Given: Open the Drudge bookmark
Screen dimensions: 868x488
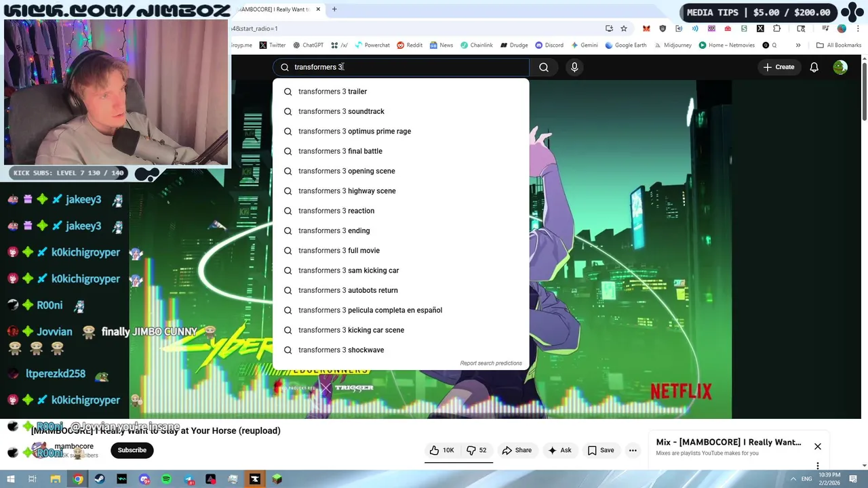Looking at the screenshot, I should pyautogui.click(x=514, y=45).
